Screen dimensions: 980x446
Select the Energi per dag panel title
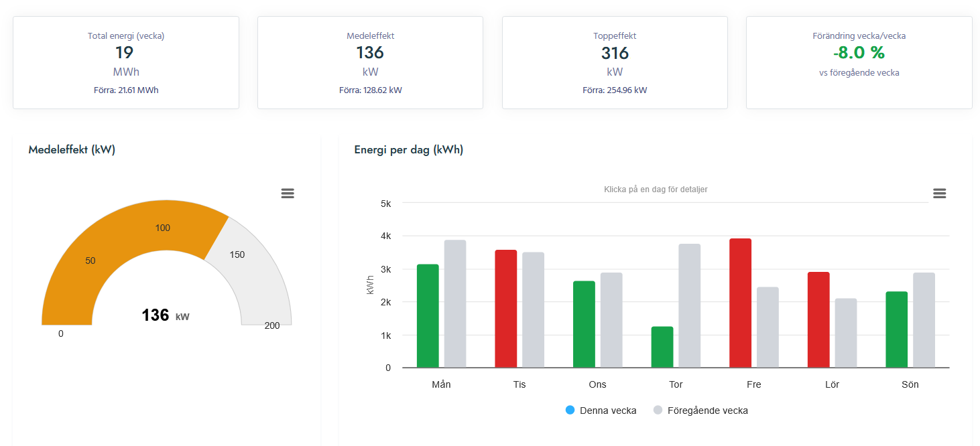coord(409,149)
